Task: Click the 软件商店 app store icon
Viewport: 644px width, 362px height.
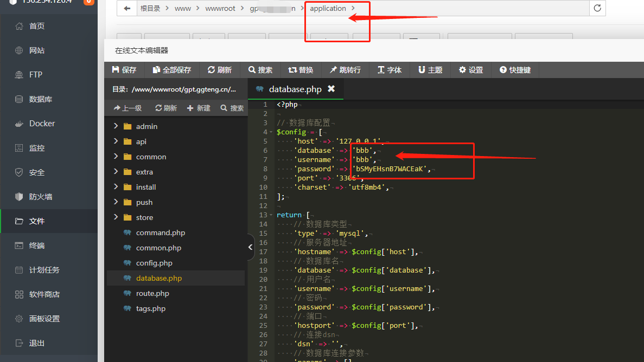Action: 19,294
